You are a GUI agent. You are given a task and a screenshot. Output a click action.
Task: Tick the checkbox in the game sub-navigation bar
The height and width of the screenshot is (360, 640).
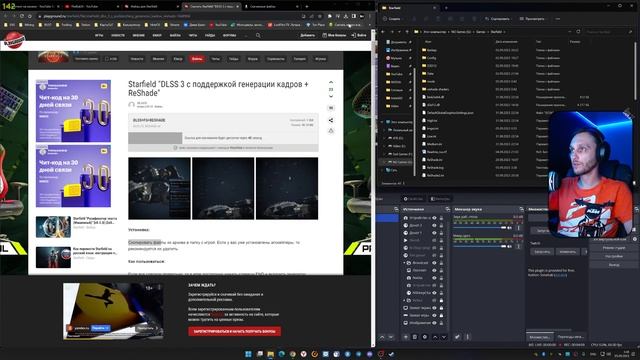point(107,59)
